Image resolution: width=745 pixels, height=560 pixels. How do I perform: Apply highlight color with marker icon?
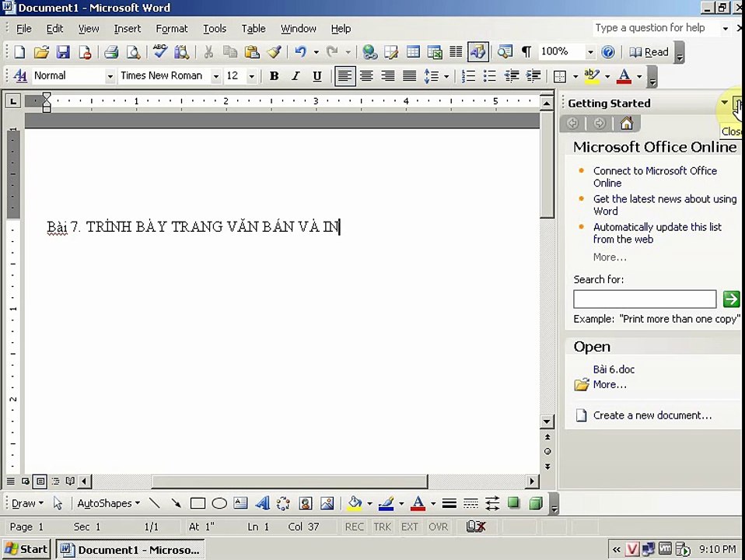(x=592, y=76)
